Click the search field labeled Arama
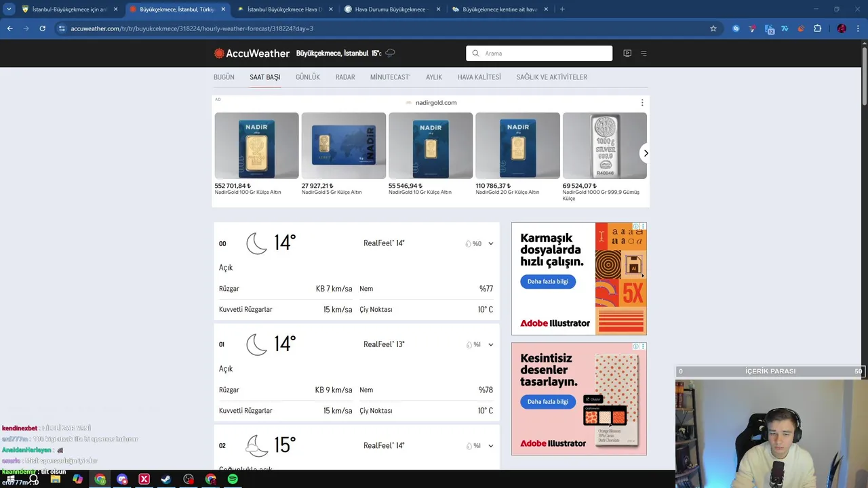Viewport: 868px width, 488px height. (x=539, y=54)
